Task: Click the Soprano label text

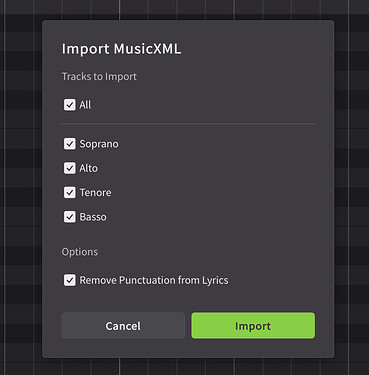Action: coord(99,144)
